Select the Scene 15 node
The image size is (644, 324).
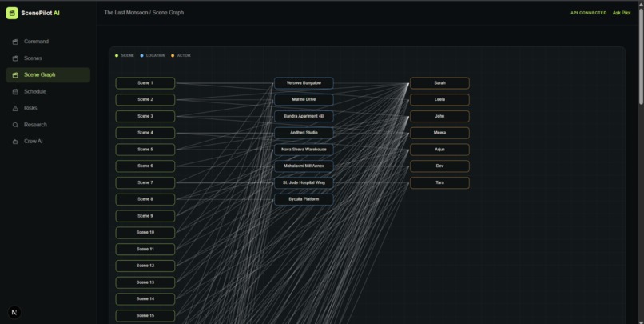pyautogui.click(x=145, y=316)
